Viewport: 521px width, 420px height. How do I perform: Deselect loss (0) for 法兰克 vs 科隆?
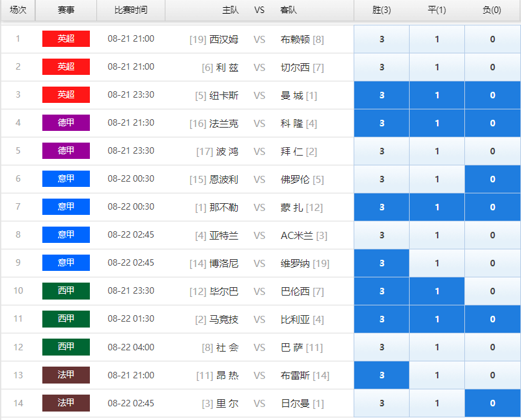[492, 123]
